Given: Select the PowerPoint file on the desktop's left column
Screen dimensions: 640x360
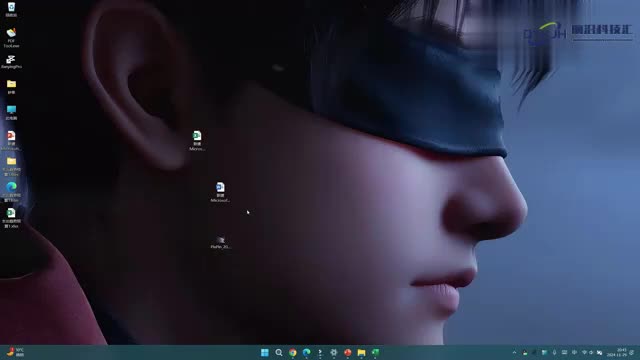Looking at the screenshot, I should coord(11,140).
